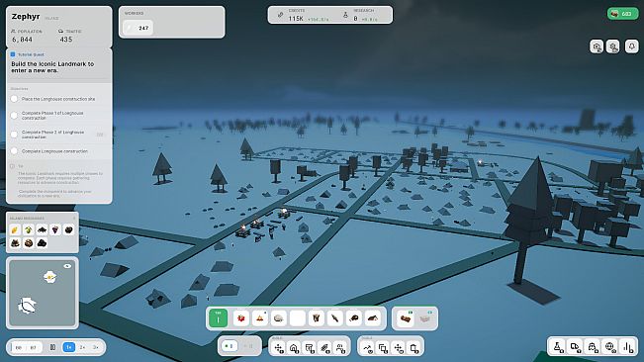Image resolution: width=644 pixels, height=362 pixels.
Task: Select the green olive island resource
Action: 29,229
